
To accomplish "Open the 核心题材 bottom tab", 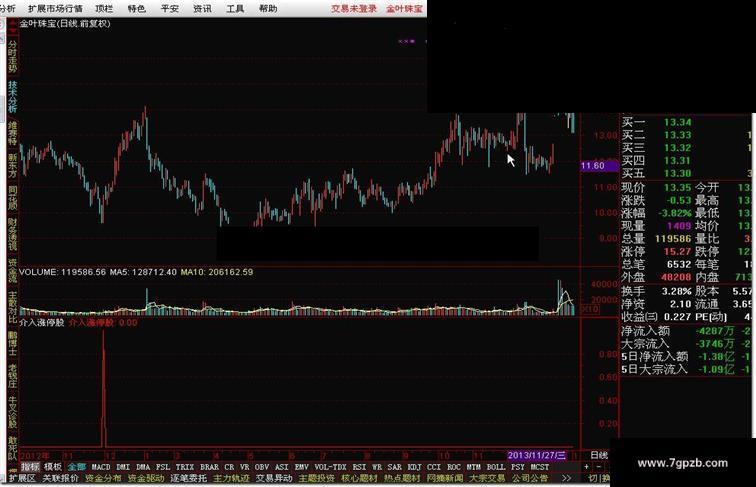I will pos(359,478).
